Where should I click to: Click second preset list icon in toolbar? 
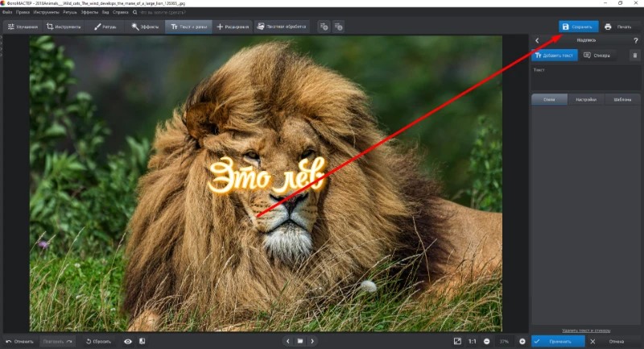[338, 27]
